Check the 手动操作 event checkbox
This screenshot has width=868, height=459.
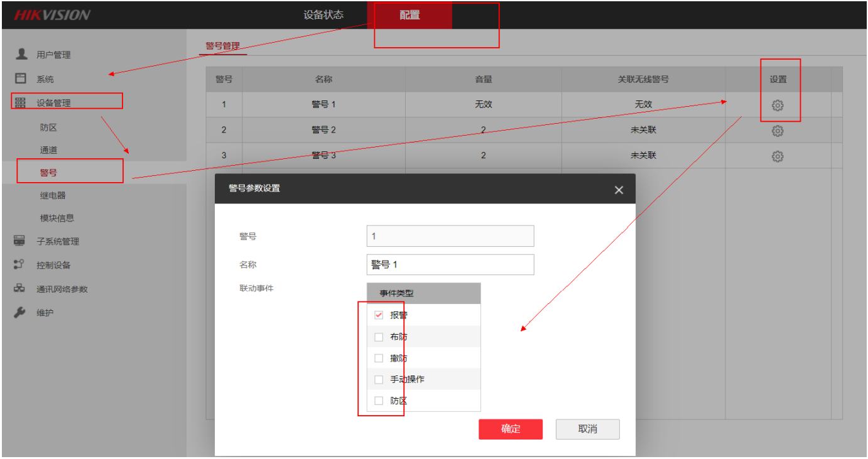(x=379, y=379)
